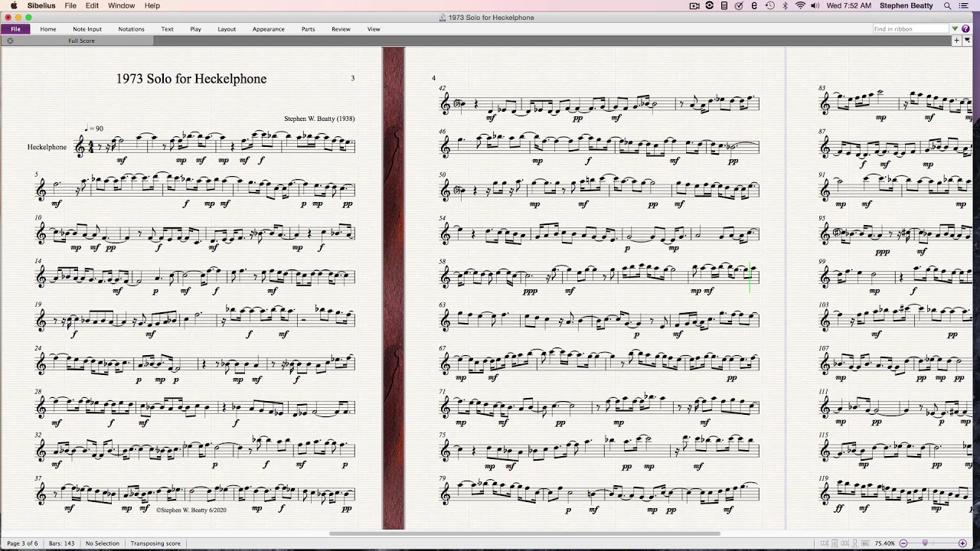Select the ff dynamic in the bar 119 system
This screenshot has width=980, height=551.
tap(841, 508)
